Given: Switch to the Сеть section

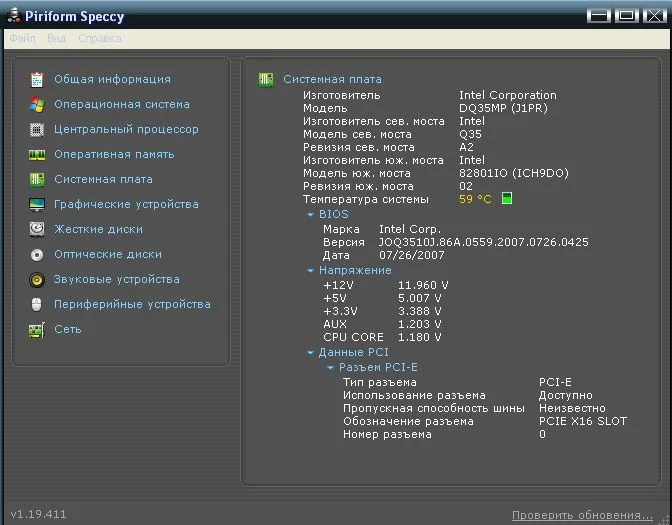Looking at the screenshot, I should pos(68,329).
